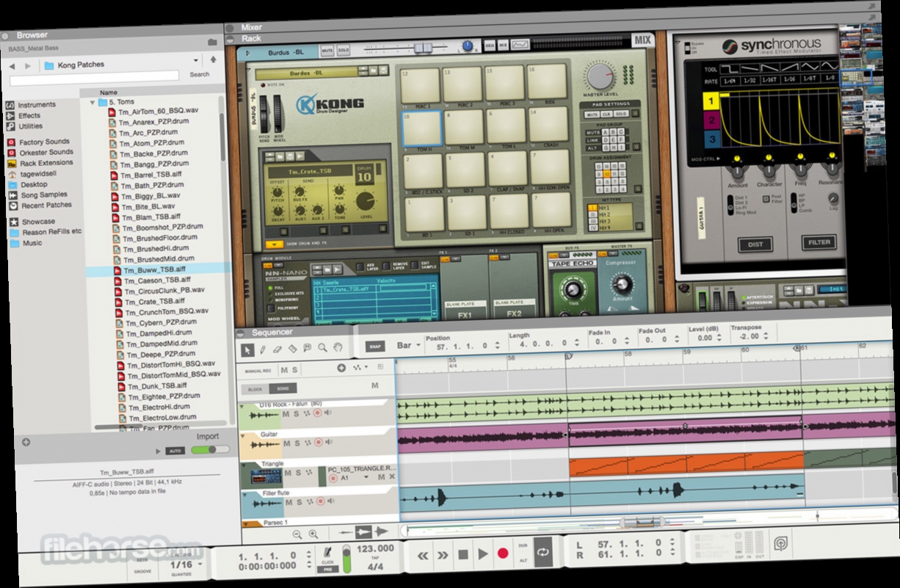
Task: Collapse the Triangle track with its triangle
Action: click(x=244, y=465)
